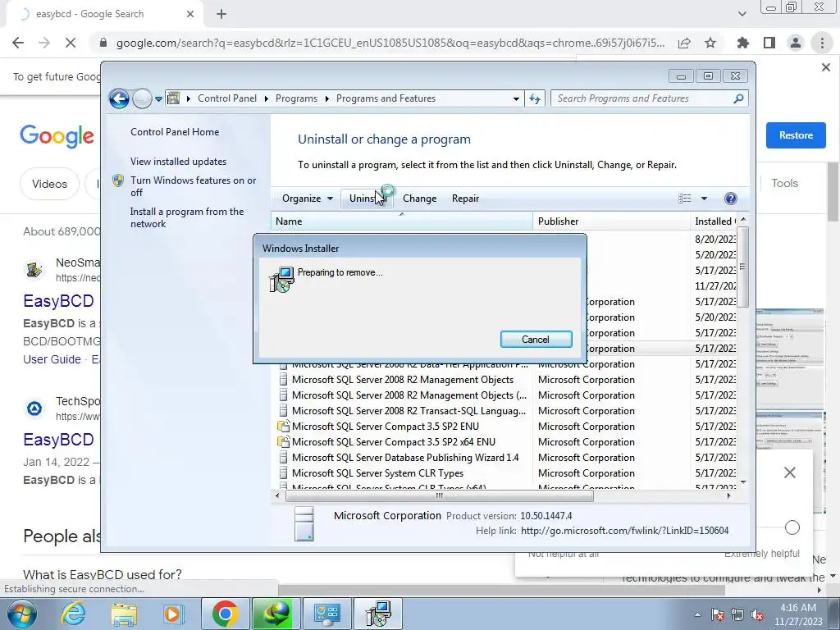Cancel the Windows Installer removal

tap(536, 339)
